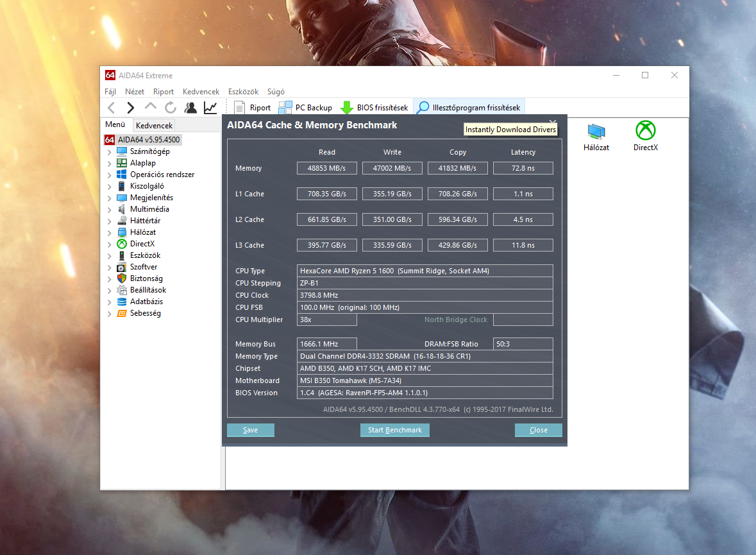This screenshot has height=555, width=756.
Task: Open the Hálózat icon in right pane
Action: 596,137
